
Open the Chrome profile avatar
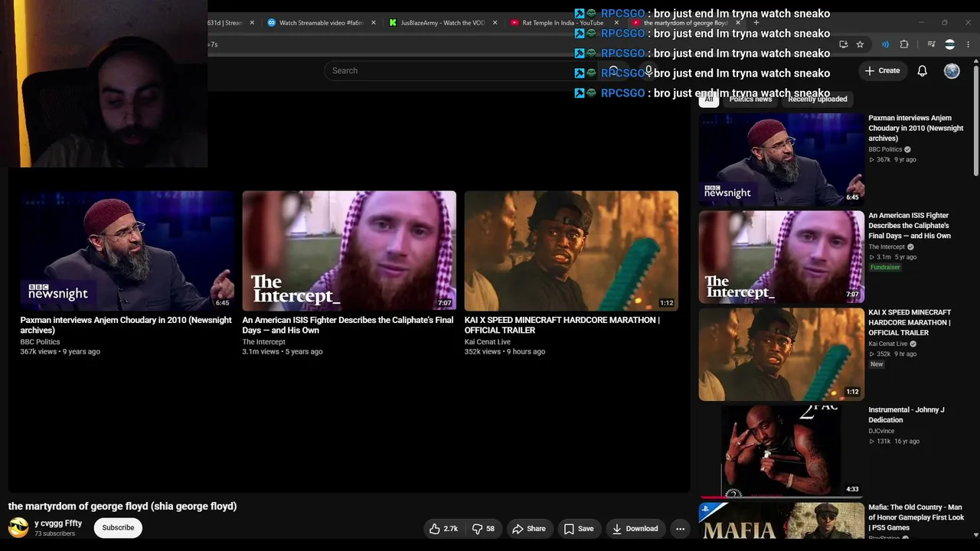click(950, 44)
